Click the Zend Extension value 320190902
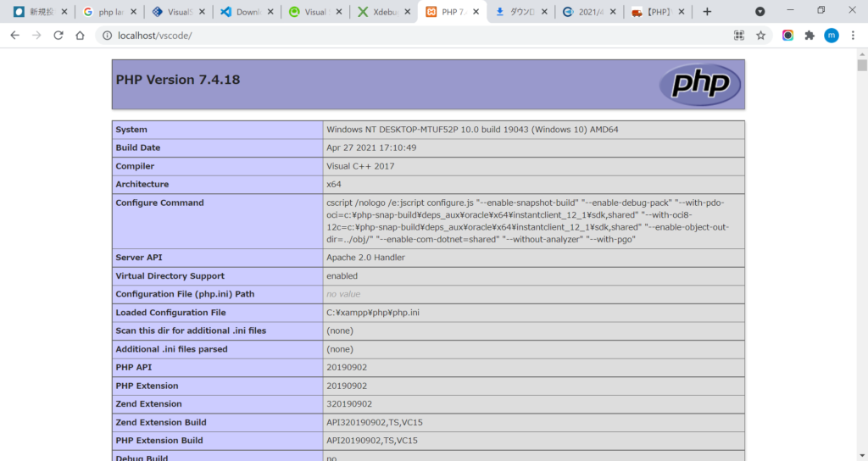 click(349, 404)
